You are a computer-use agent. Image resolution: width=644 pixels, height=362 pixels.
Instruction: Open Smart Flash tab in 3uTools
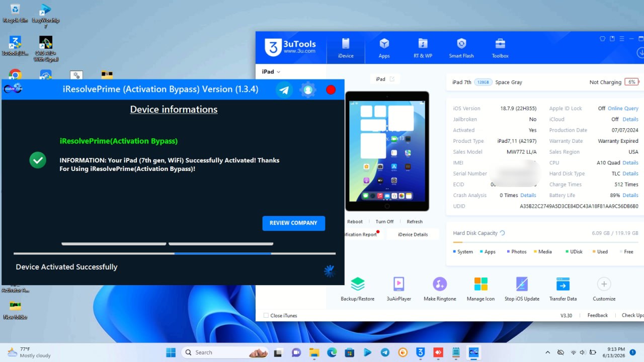coord(461,48)
